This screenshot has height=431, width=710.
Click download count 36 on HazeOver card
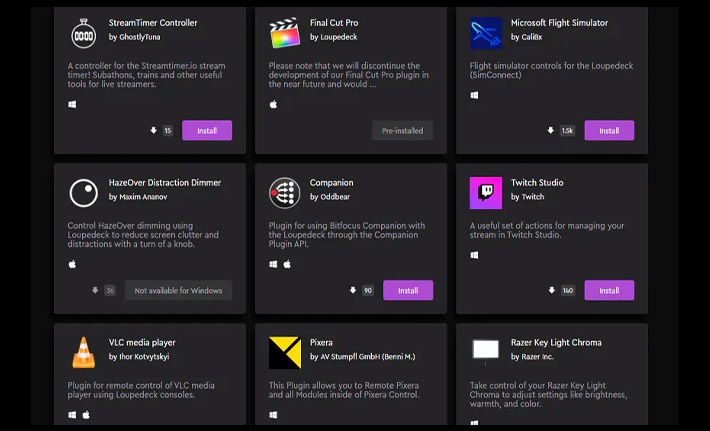[110, 290]
